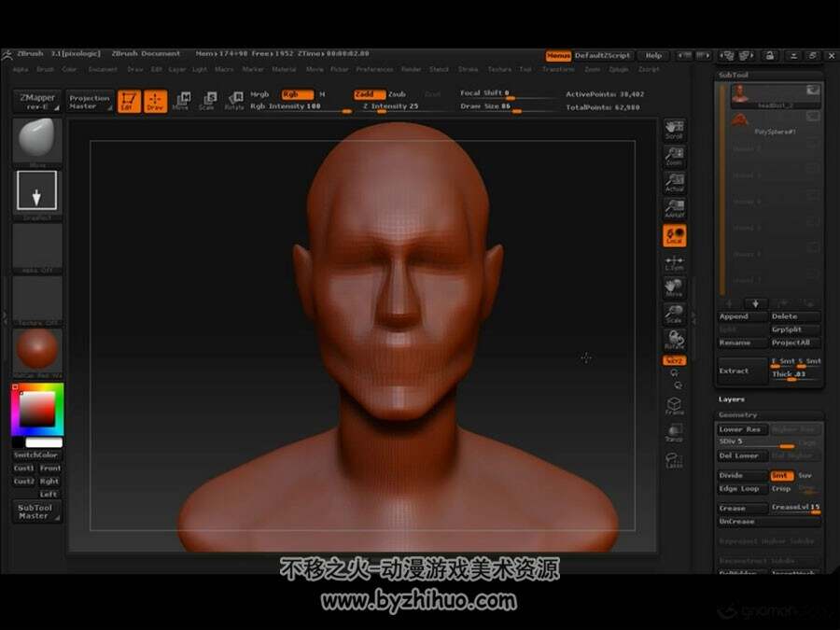Image resolution: width=840 pixels, height=630 pixels.
Task: Open the Material menu
Action: click(x=284, y=70)
